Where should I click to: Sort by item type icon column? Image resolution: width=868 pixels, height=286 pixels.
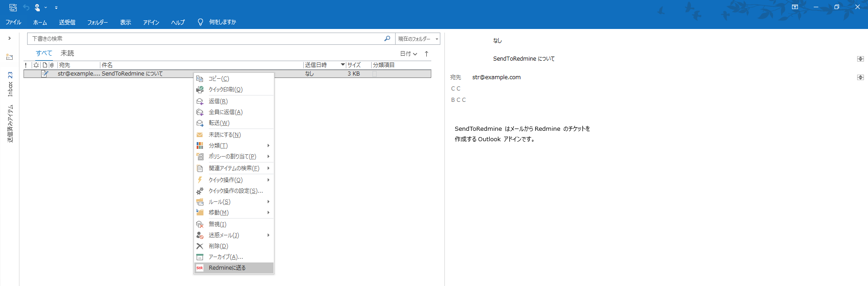45,65
